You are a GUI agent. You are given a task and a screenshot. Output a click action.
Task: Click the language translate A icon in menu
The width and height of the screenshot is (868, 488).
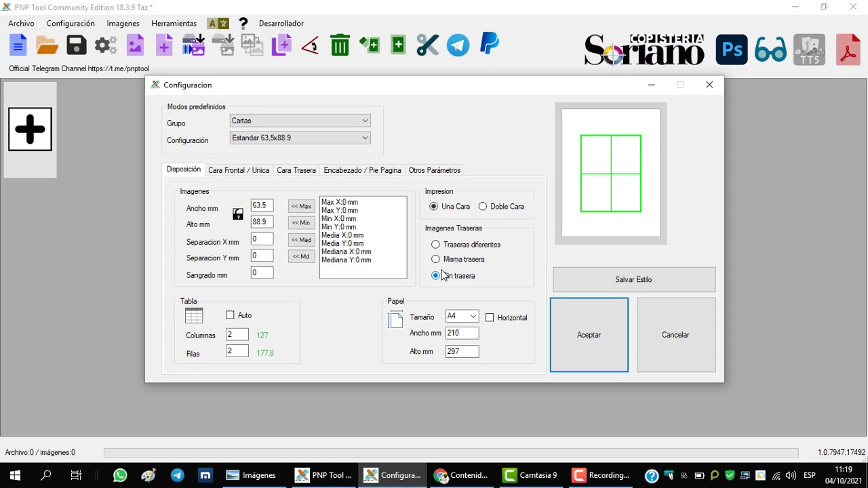pyautogui.click(x=218, y=23)
